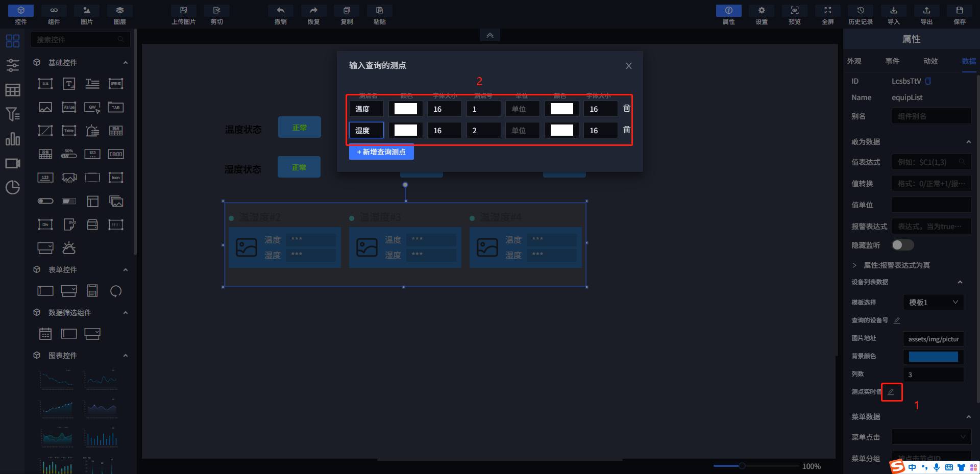Collapse the 基础控件 section
Viewport: 980px width, 474px height.
(126, 62)
